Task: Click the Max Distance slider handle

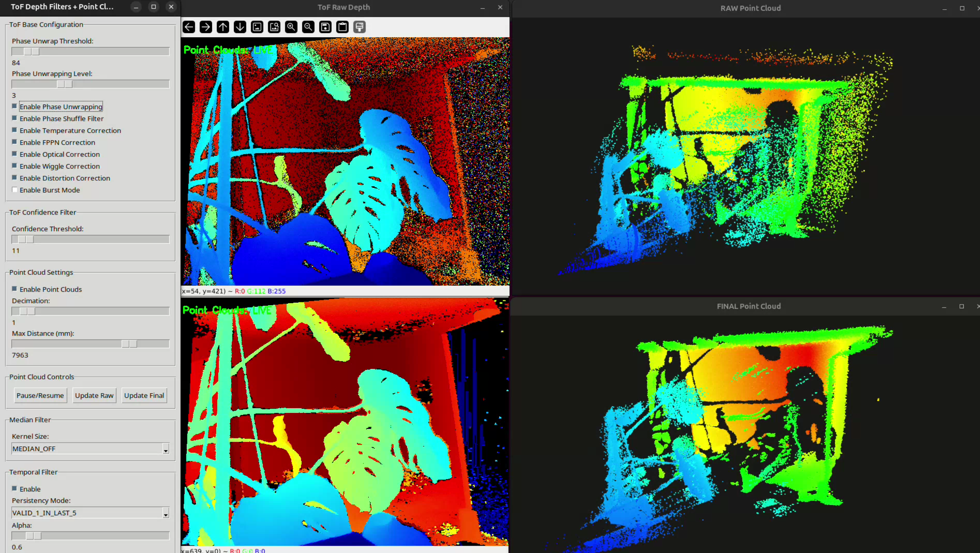Action: click(129, 344)
